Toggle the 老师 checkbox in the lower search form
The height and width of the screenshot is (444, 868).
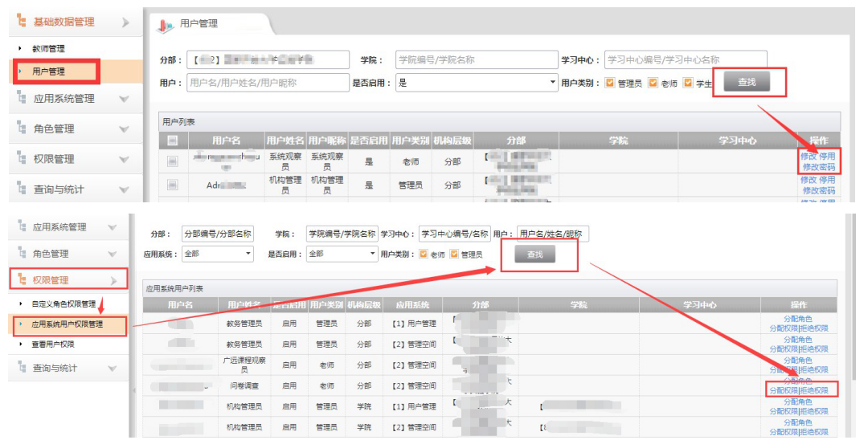(x=424, y=255)
